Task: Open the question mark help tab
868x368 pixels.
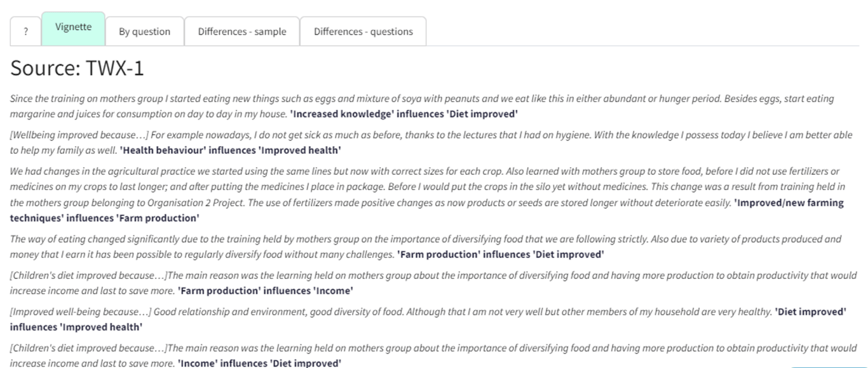Action: [25, 32]
